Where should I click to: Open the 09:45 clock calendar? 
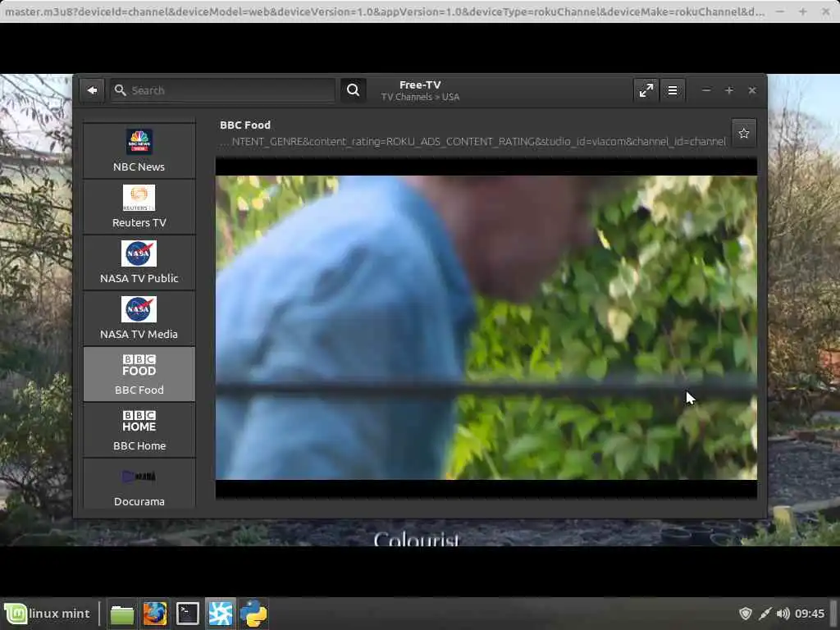tap(810, 614)
